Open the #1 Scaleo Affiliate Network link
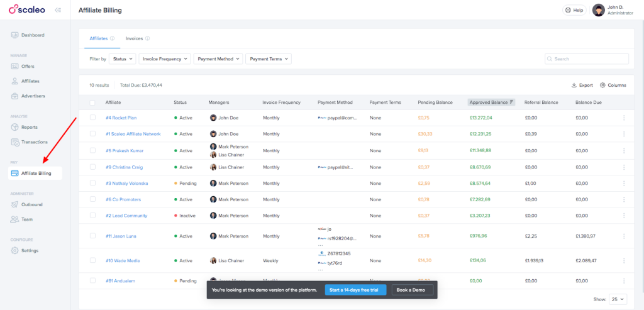This screenshot has width=644, height=310. pos(133,134)
